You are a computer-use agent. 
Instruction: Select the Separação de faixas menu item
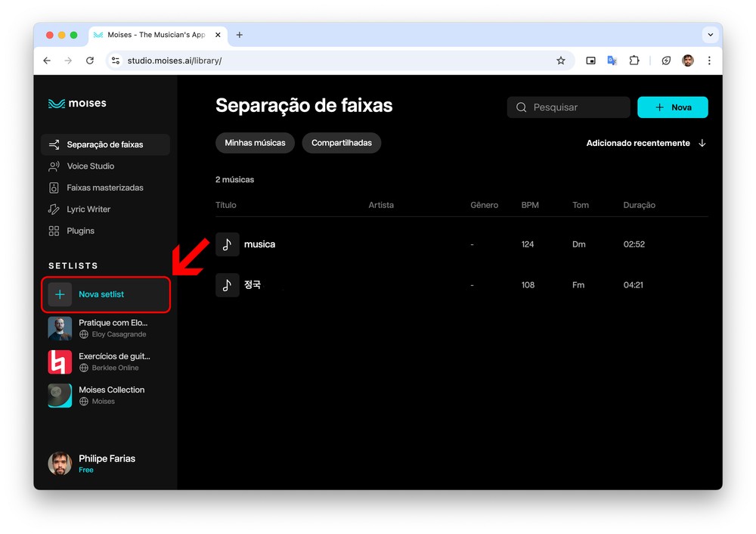click(x=104, y=144)
